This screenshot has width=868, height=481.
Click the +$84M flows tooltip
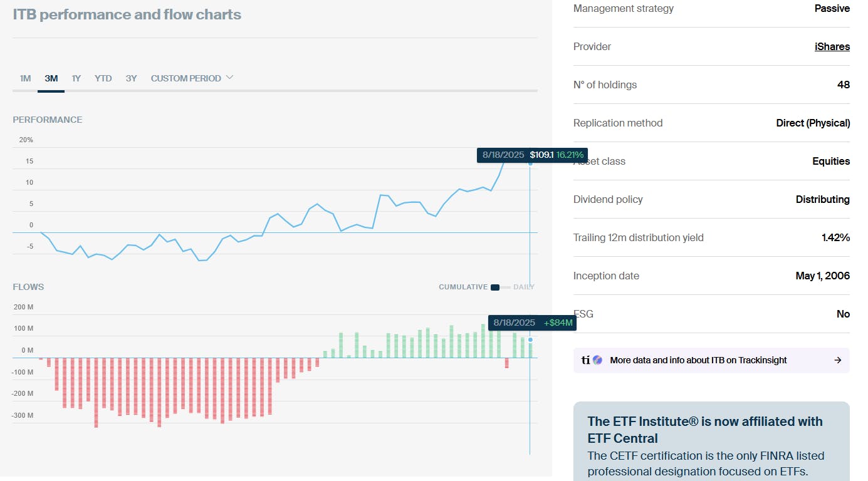click(x=532, y=323)
